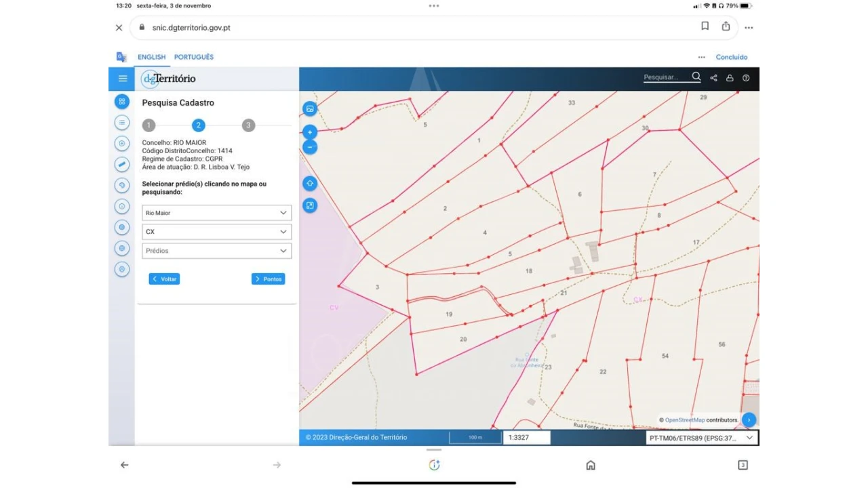Click the share icon in top bar
The height and width of the screenshot is (488, 868).
713,78
